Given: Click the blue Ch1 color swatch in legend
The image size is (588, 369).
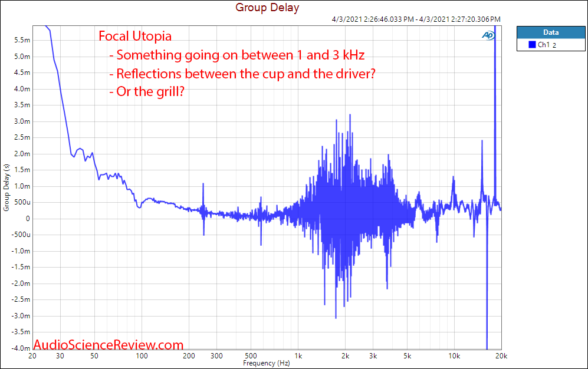Looking at the screenshot, I should coord(532,45).
